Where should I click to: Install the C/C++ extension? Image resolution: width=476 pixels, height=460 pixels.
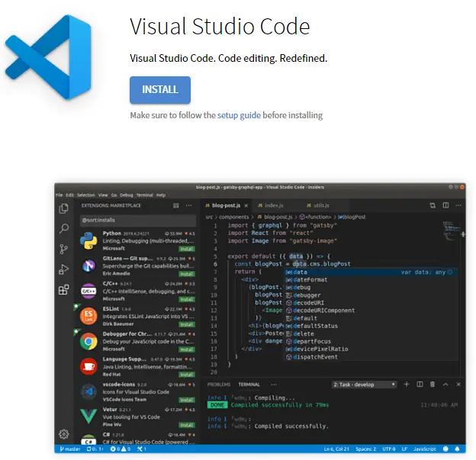coord(187,299)
